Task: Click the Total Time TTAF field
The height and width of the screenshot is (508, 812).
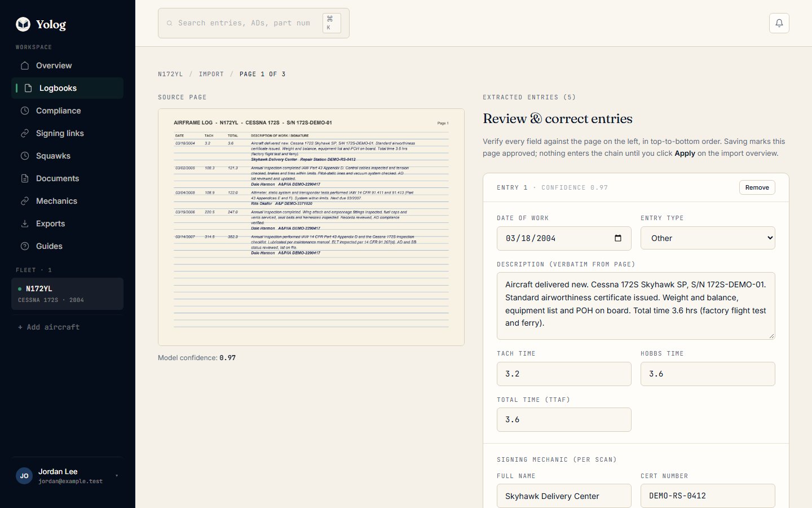Action: 564,419
